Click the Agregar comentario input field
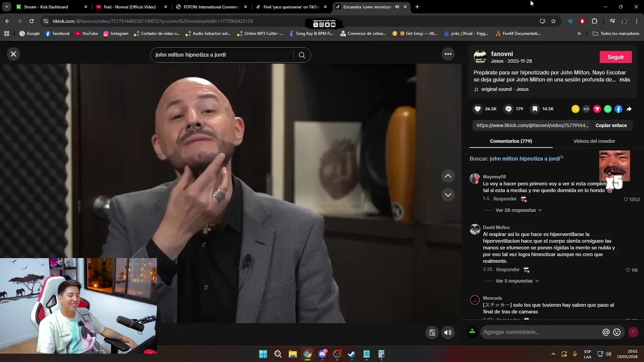 point(541,332)
